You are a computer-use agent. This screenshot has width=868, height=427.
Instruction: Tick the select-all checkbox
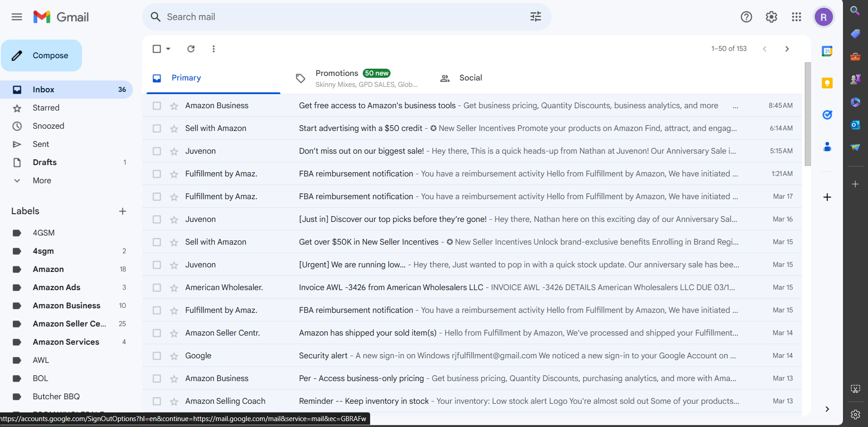[x=157, y=49]
